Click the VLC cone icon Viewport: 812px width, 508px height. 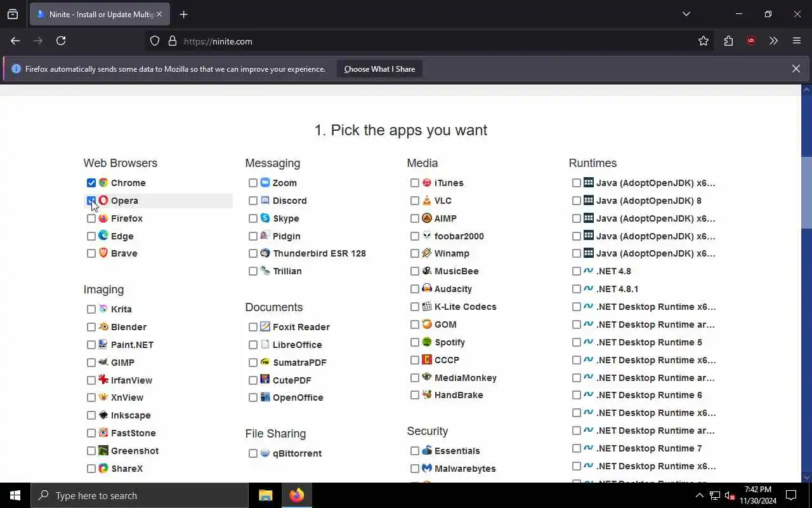[427, 201]
